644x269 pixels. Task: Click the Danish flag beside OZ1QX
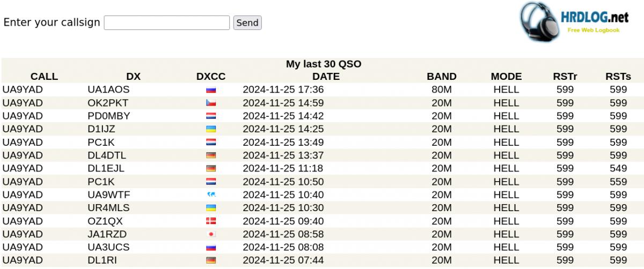click(x=211, y=221)
